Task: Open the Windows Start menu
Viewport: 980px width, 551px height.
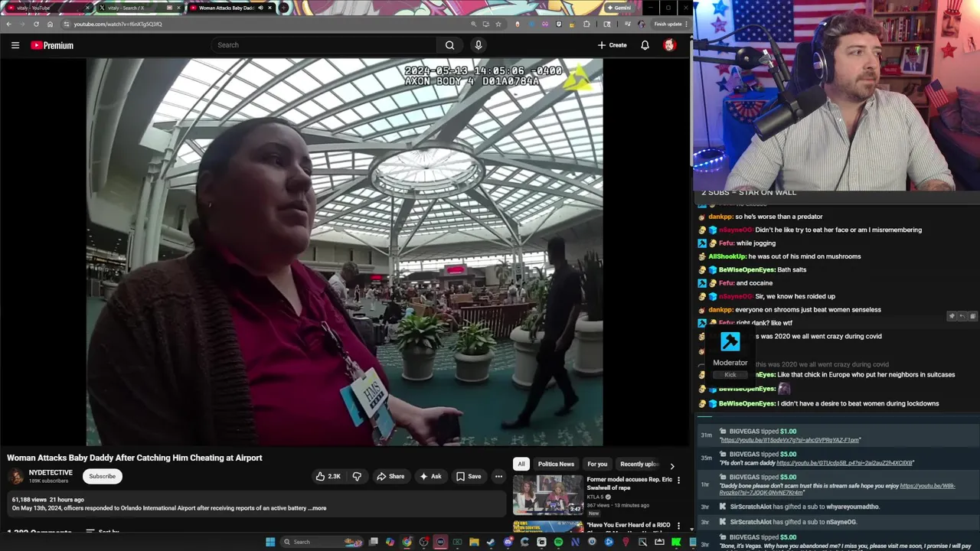Action: click(x=270, y=542)
